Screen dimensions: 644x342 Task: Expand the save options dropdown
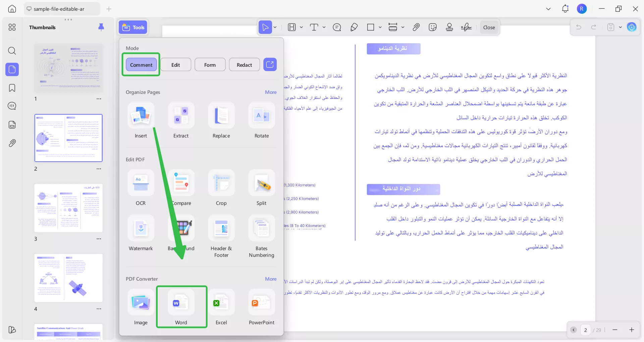[621, 27]
